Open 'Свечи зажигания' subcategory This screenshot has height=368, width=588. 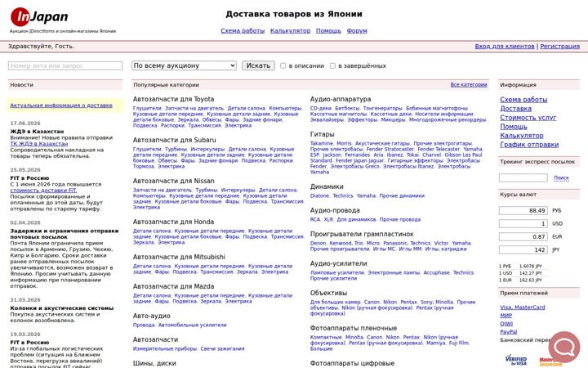pos(222,349)
